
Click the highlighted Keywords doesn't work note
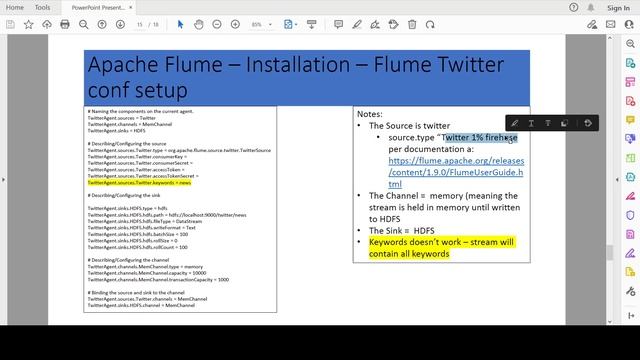[441, 248]
